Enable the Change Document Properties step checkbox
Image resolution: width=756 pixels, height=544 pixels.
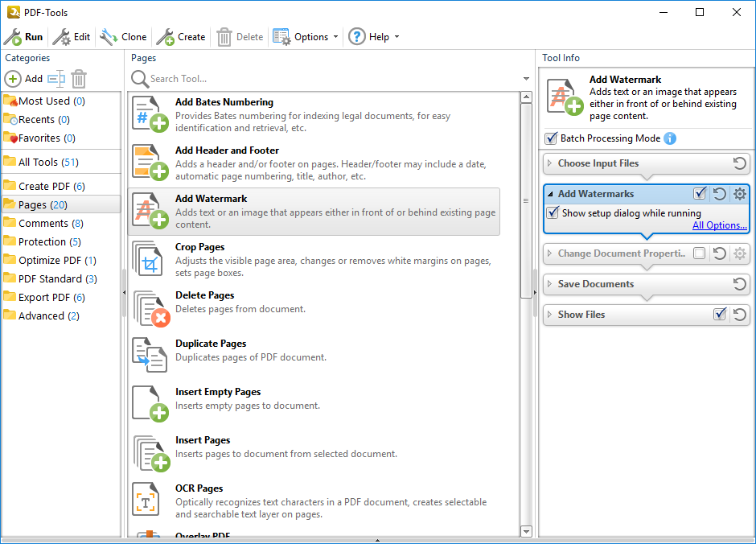(700, 253)
